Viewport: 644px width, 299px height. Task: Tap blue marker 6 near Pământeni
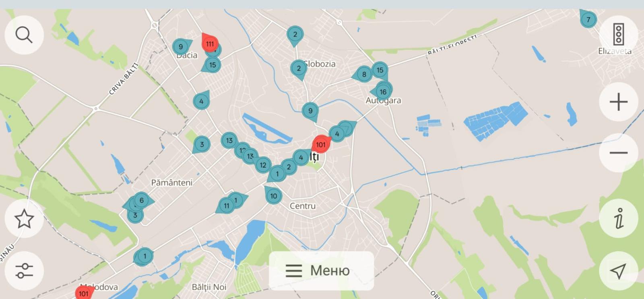coord(141,200)
